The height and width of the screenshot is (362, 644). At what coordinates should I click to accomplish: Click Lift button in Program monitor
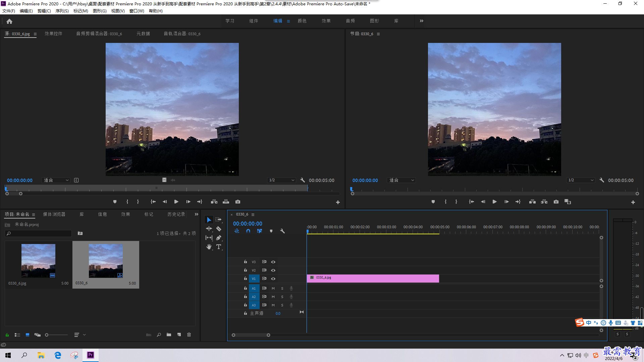coord(532,202)
